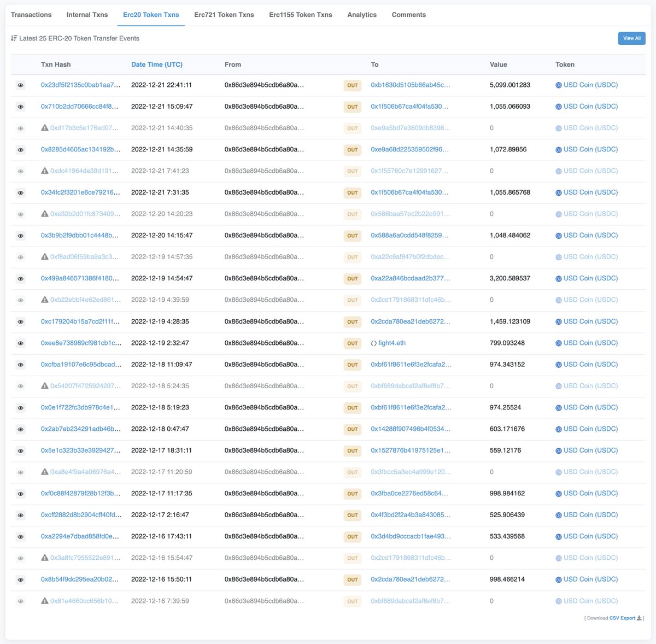
Task: Toggle eye icon for 0x710b2dd70666cc84f8 row
Action: point(20,107)
